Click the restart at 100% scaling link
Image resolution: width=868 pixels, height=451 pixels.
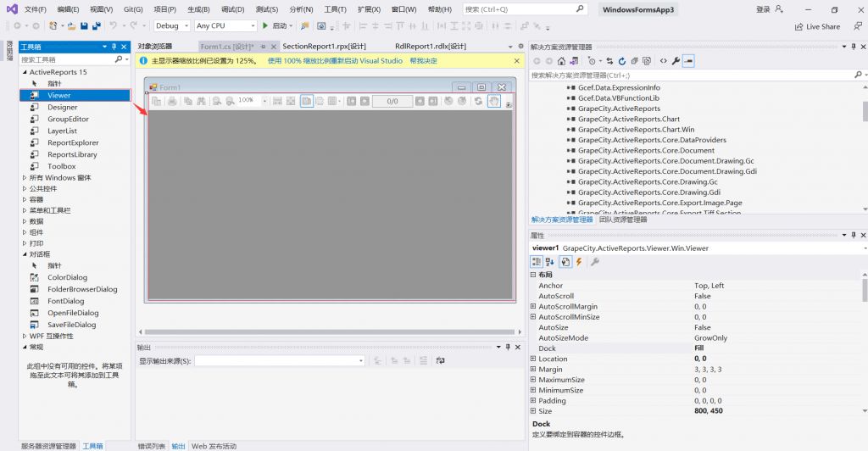click(335, 61)
